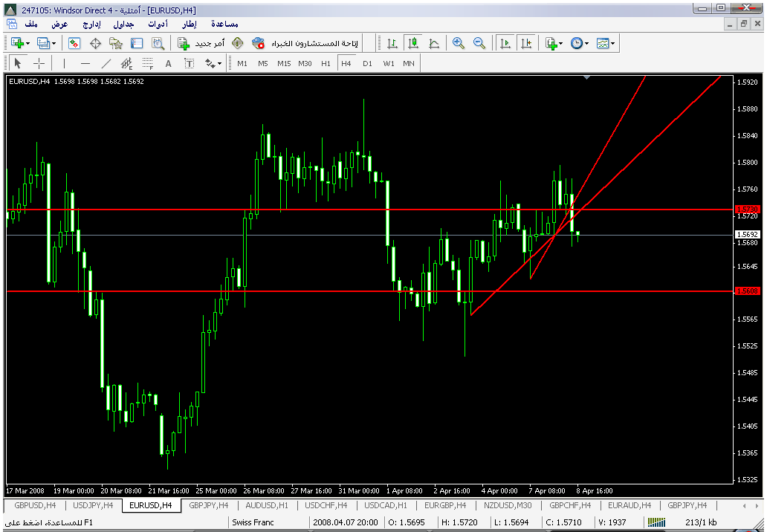Open the File menu ملف
The image size is (767, 532).
click(x=31, y=24)
